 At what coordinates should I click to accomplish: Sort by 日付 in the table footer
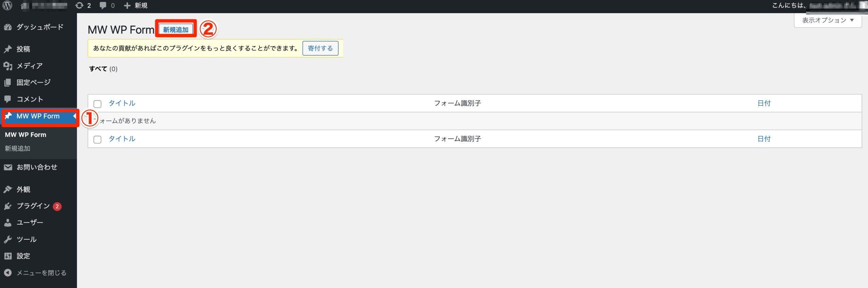tap(764, 139)
